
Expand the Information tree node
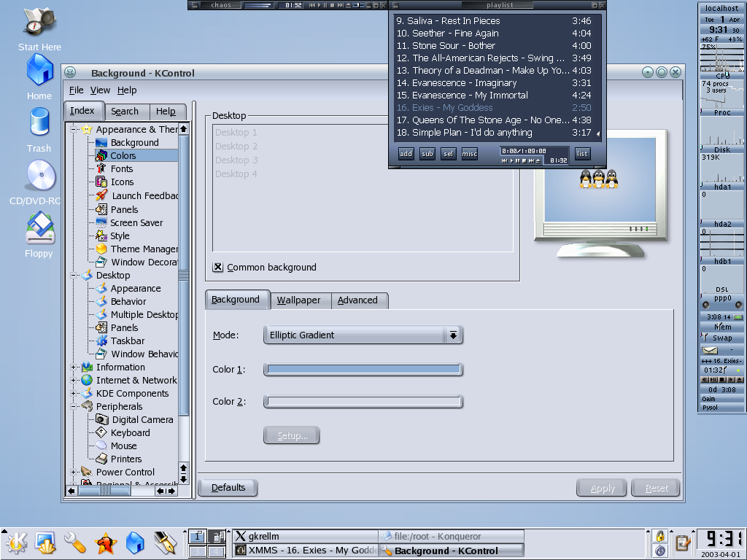[74, 367]
